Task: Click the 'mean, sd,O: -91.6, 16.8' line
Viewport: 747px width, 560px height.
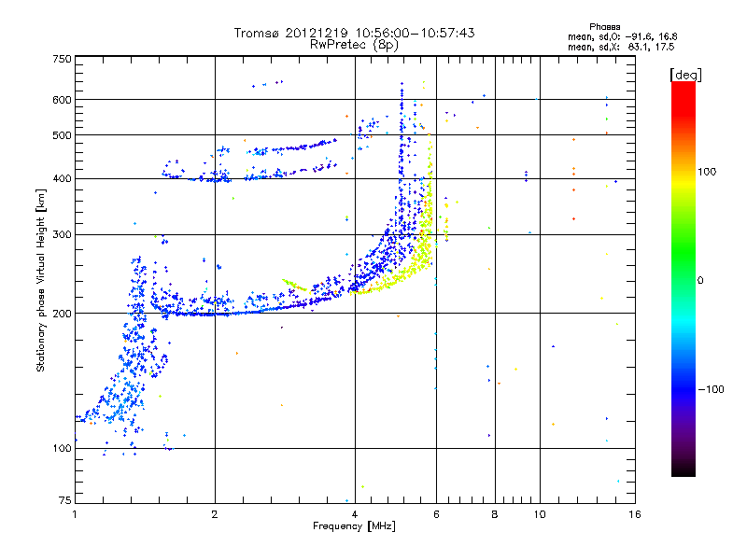Action: coord(622,36)
